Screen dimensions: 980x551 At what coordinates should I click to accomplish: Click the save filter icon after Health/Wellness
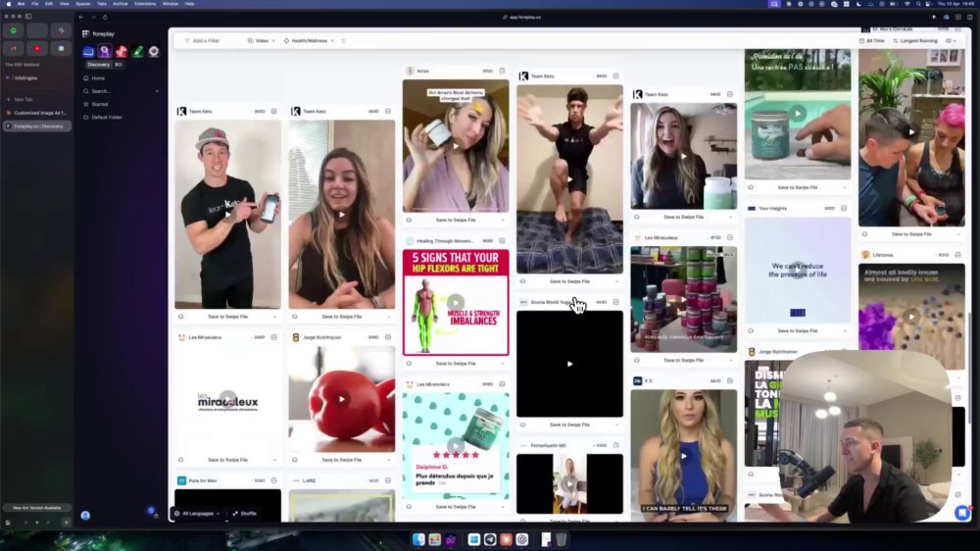344,40
